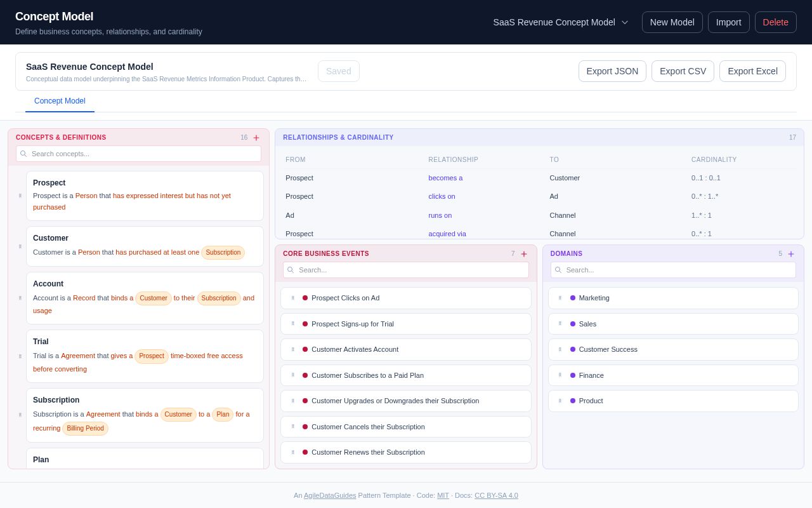The height and width of the screenshot is (508, 812).
Task: Click the Saved status button
Action: click(x=339, y=71)
